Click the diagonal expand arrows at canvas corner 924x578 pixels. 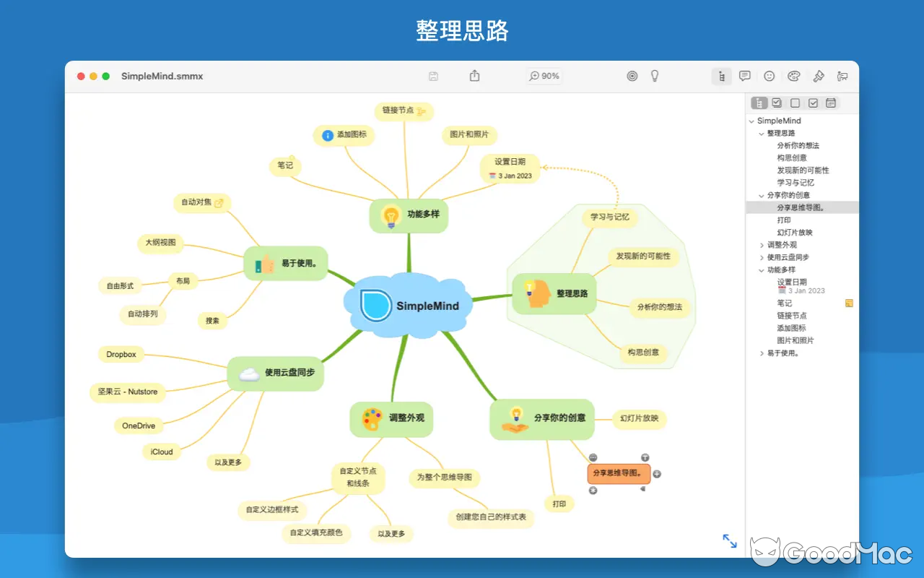[x=730, y=540]
